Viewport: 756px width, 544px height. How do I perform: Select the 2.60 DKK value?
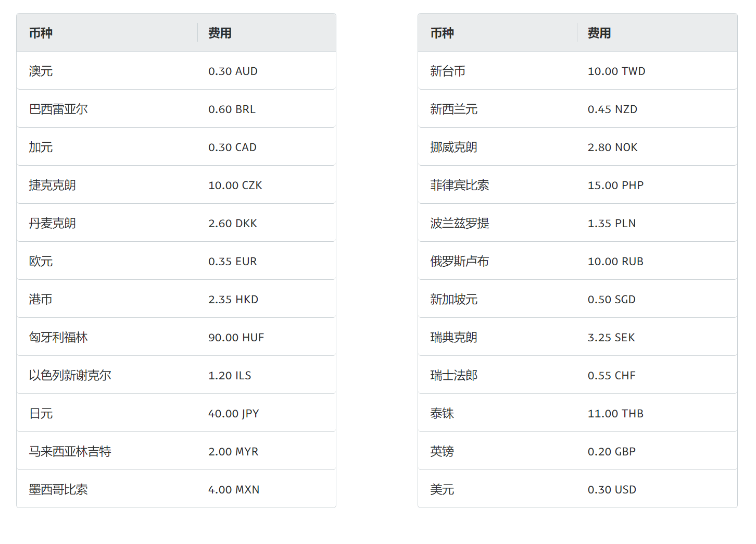pyautogui.click(x=233, y=223)
